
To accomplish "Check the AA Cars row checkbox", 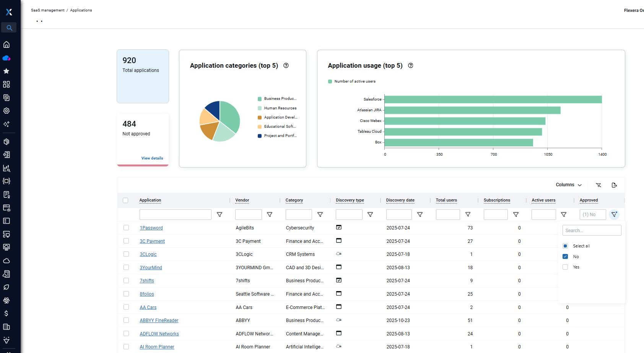I will point(126,307).
